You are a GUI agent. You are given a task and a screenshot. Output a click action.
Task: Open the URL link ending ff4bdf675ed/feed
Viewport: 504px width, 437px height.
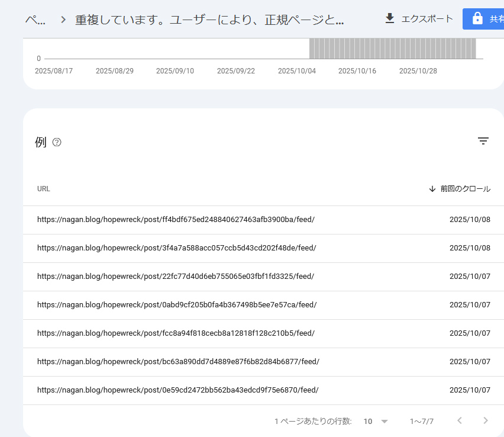point(176,220)
